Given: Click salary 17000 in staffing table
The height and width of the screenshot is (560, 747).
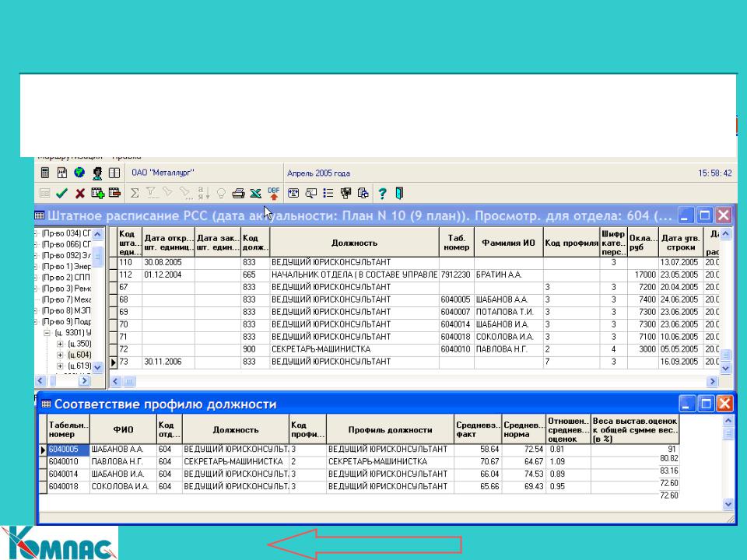Looking at the screenshot, I should coord(643,275).
